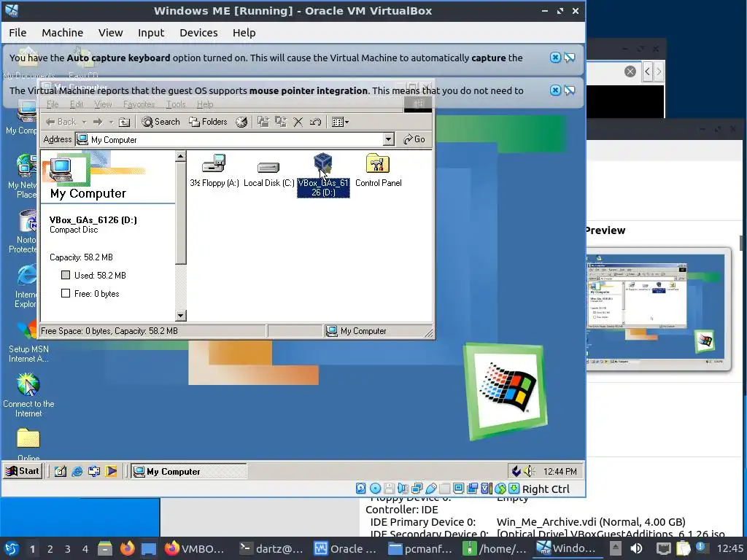The height and width of the screenshot is (560, 747).
Task: Click host system tray volume icon
Action: 636,549
